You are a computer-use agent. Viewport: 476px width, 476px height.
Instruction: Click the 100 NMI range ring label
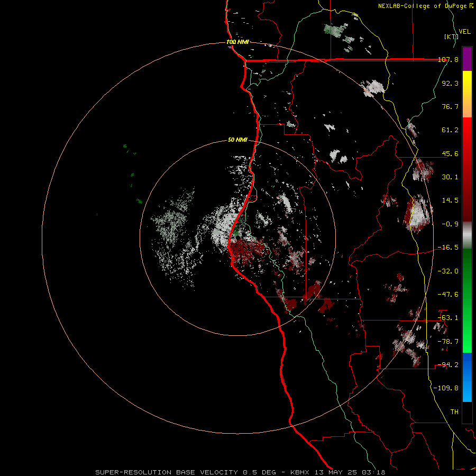coord(237,42)
